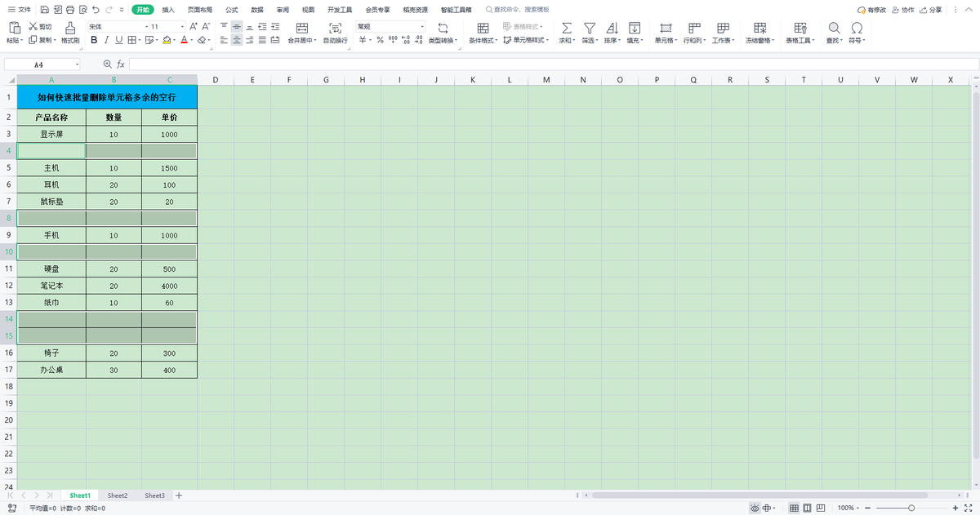Click the 求和 sigma sum icon
980x515 pixels.
click(567, 28)
